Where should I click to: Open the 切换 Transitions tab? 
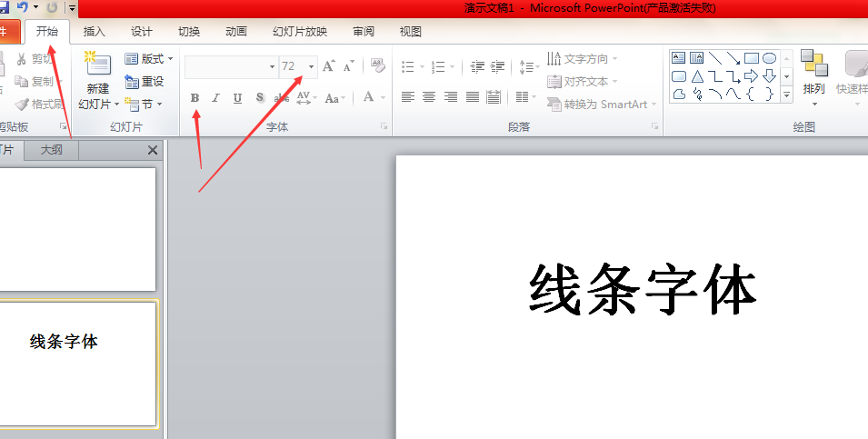click(189, 32)
